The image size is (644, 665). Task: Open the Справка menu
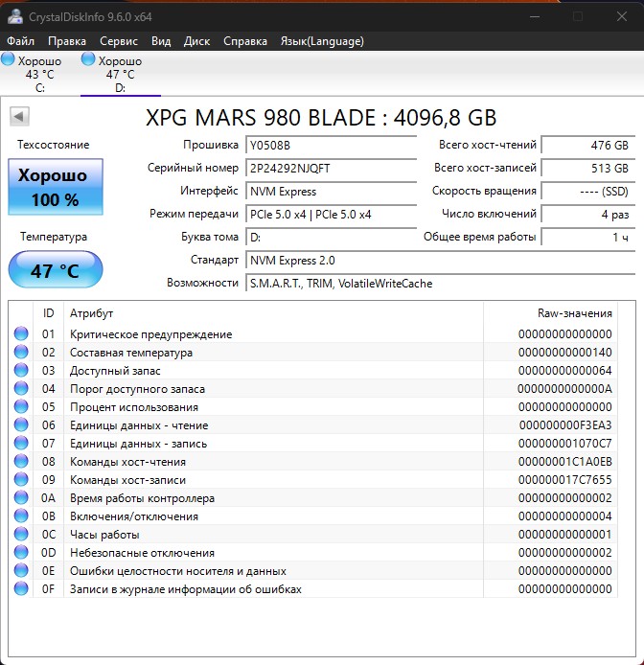click(244, 41)
